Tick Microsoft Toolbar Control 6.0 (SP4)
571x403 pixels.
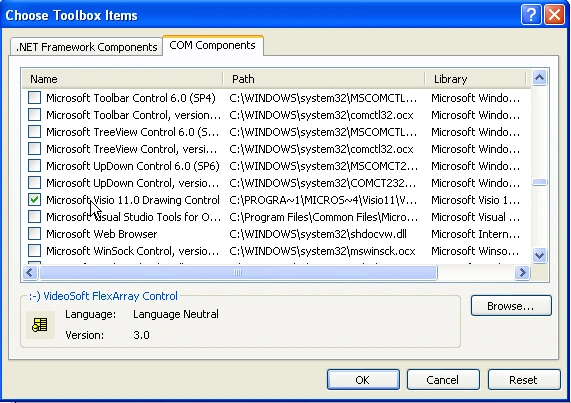34,98
